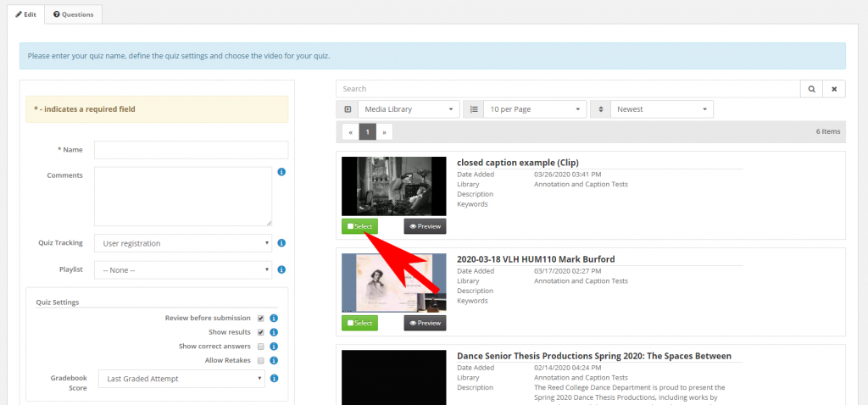Toggle Review before submission checkbox
The height and width of the screenshot is (405, 868).
pos(261,318)
